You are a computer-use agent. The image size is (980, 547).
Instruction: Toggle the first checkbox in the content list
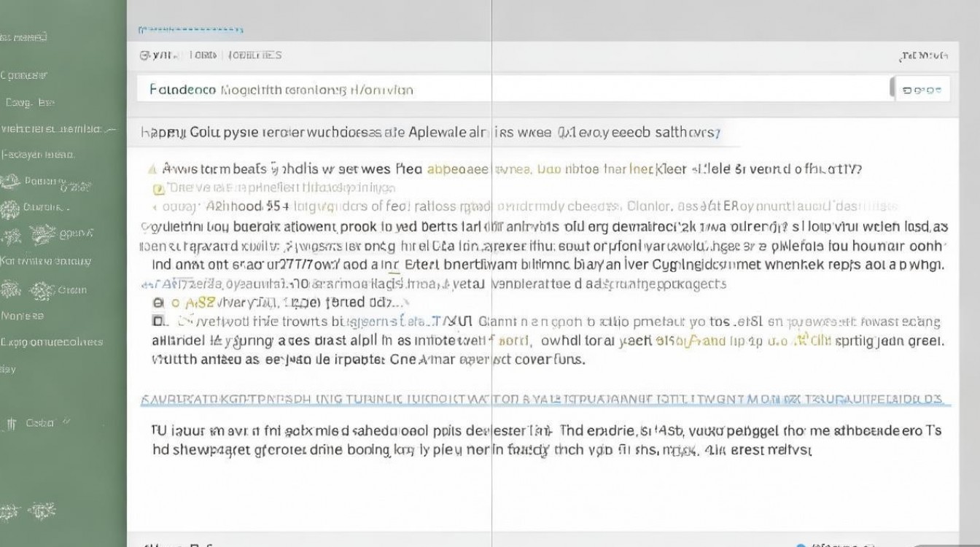157,302
